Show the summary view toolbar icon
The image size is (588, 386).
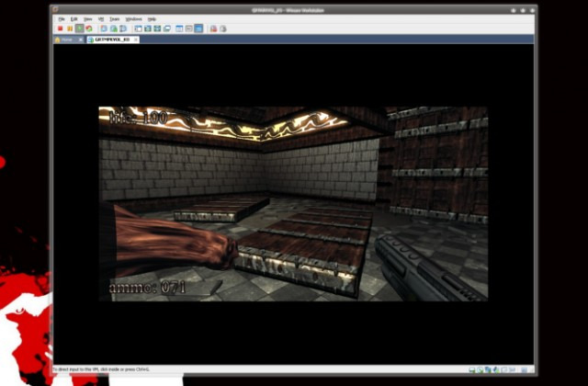[x=179, y=28]
